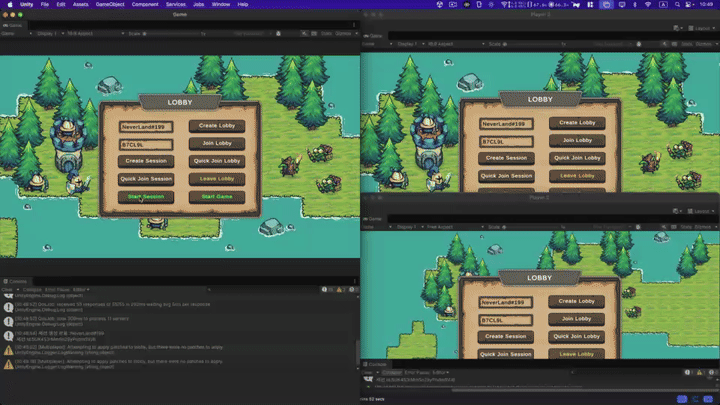
Task: Open the Clear options arrow in main Console
Action: pyautogui.click(x=18, y=290)
